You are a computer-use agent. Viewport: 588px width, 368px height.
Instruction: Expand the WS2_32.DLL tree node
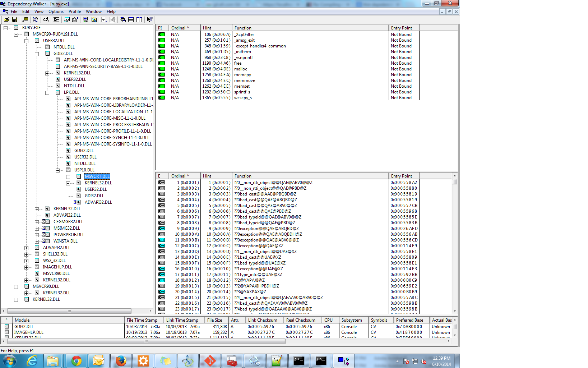(26, 261)
